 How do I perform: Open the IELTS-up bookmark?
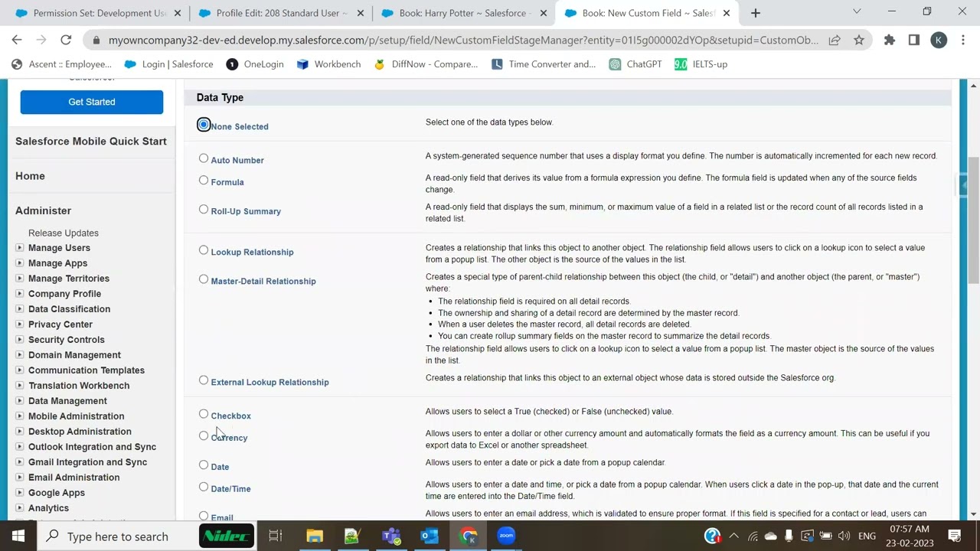point(701,64)
